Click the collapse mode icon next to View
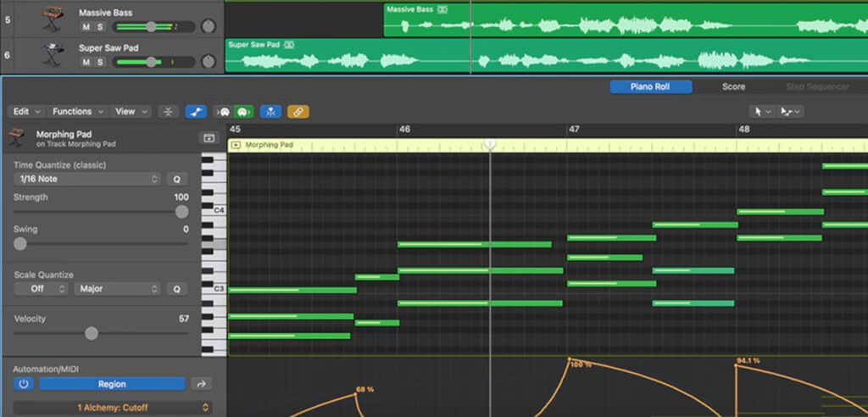The height and width of the screenshot is (417, 868). click(169, 111)
